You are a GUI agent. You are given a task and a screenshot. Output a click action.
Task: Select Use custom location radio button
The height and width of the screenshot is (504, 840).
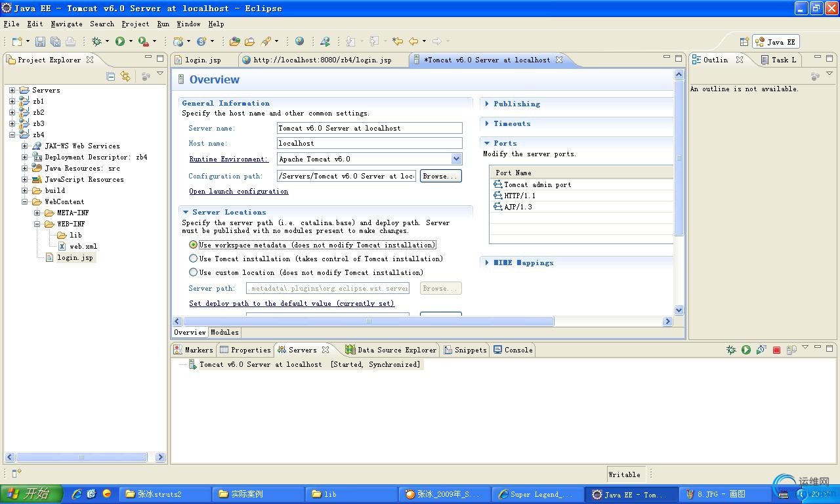click(x=193, y=272)
